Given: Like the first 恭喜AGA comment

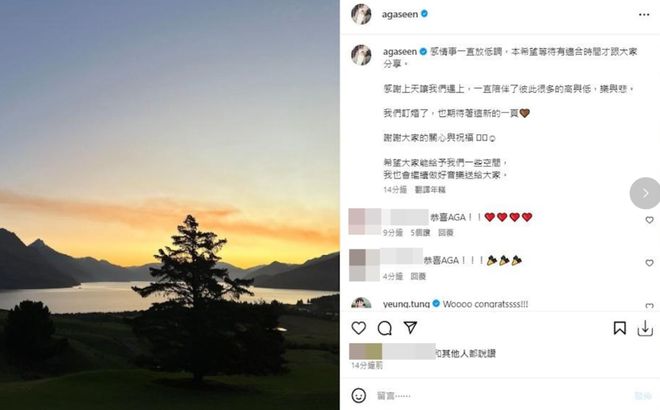Looking at the screenshot, I should [649, 220].
